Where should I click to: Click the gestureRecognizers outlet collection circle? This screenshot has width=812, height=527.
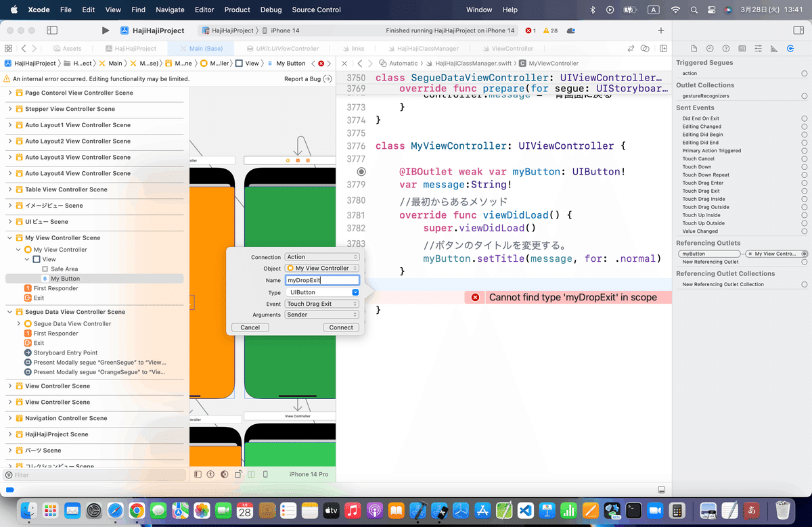[x=804, y=96]
